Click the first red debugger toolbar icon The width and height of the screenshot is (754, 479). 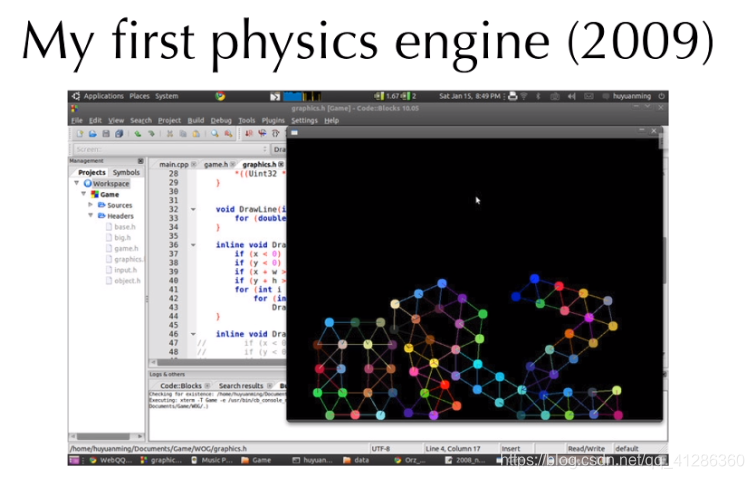249,133
